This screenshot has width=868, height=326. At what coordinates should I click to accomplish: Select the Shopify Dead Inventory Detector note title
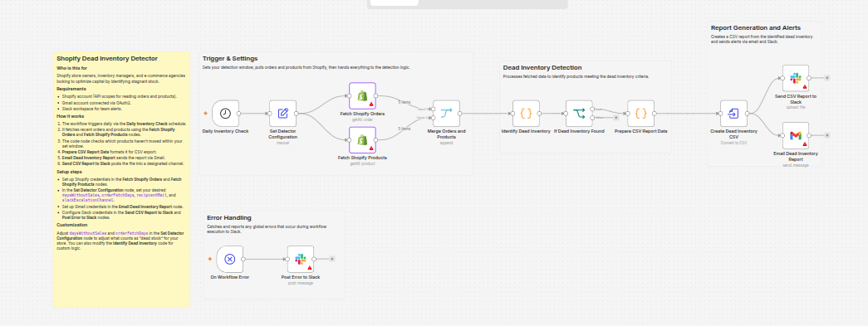[x=107, y=59]
